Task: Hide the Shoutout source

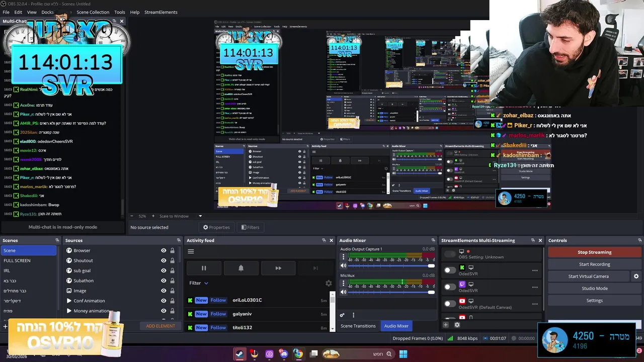Action: point(164,260)
